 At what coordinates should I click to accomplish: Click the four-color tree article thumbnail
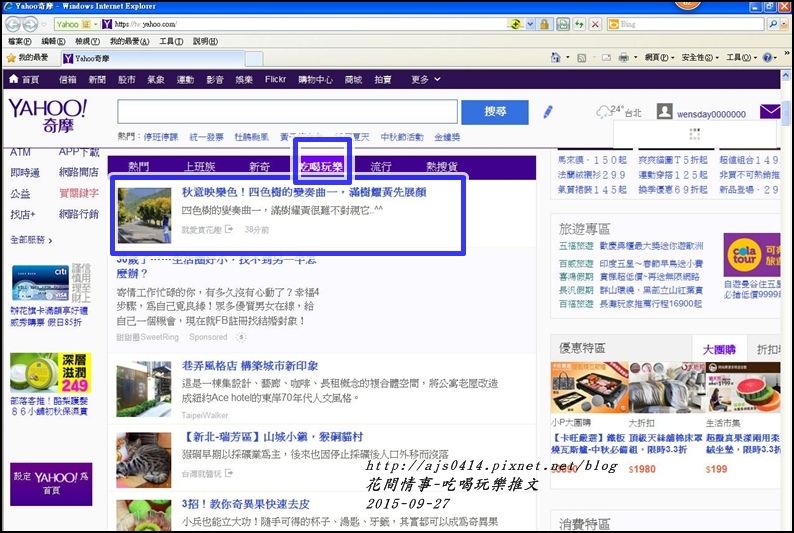144,216
